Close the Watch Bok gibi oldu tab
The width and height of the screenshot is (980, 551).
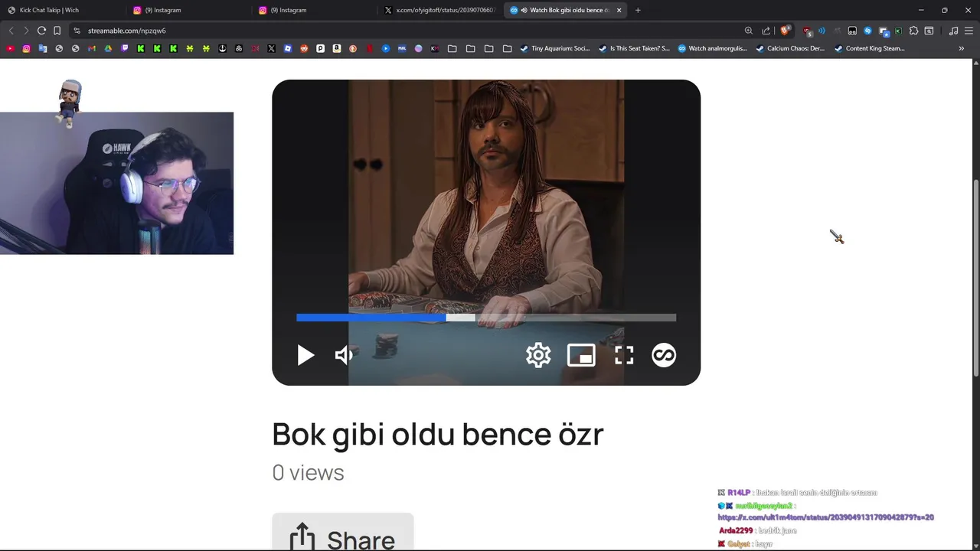tap(619, 10)
